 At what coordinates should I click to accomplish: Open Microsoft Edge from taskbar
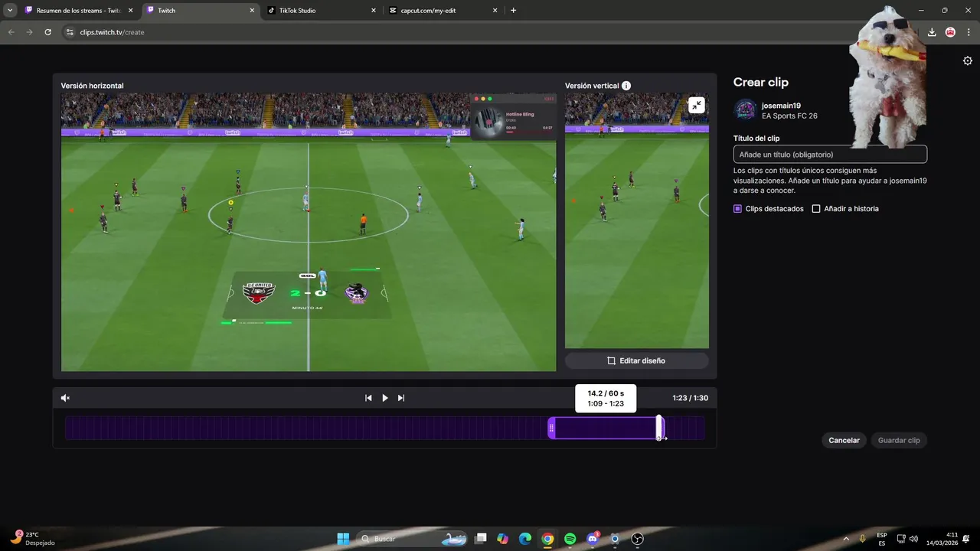525,539
